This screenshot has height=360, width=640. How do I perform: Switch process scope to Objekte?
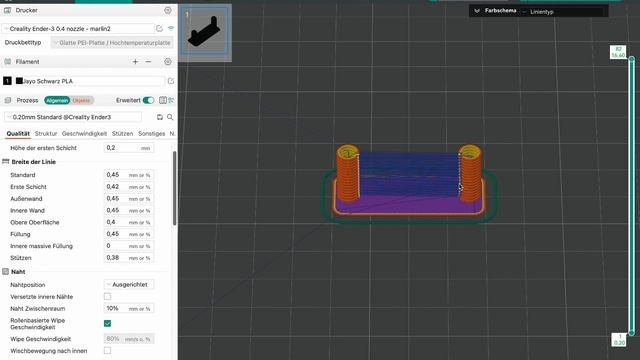click(82, 100)
